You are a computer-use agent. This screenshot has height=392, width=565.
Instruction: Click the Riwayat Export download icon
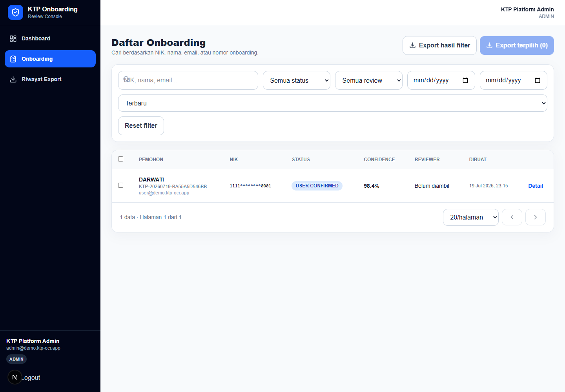coord(13,79)
